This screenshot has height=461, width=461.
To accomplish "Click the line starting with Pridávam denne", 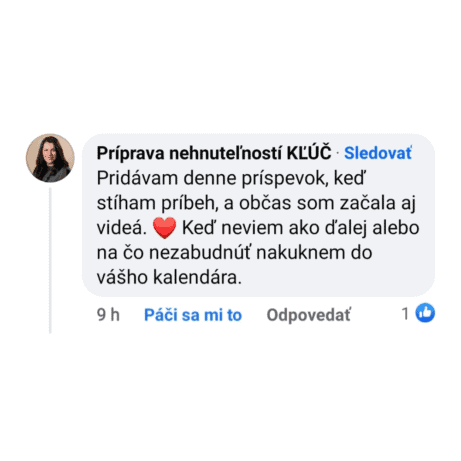I will (231, 179).
